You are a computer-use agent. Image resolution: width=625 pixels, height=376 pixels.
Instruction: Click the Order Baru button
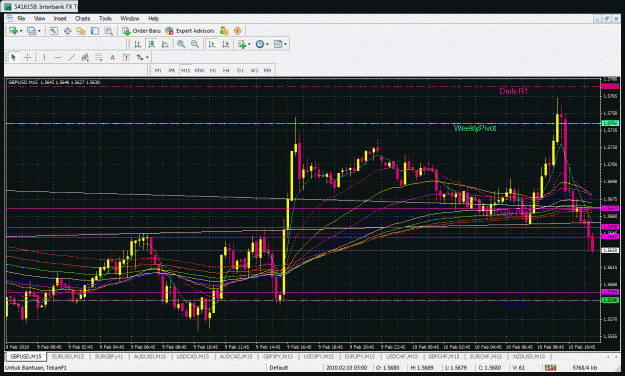tap(142, 31)
